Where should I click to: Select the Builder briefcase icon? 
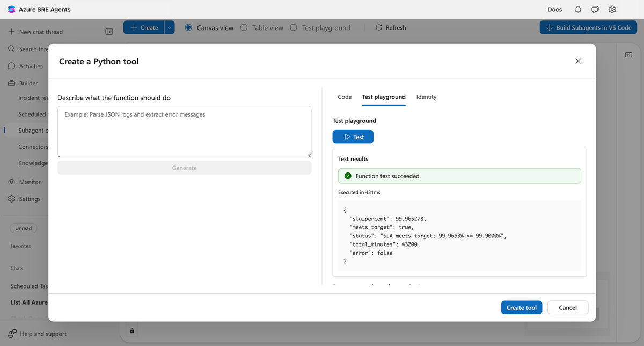tap(12, 83)
